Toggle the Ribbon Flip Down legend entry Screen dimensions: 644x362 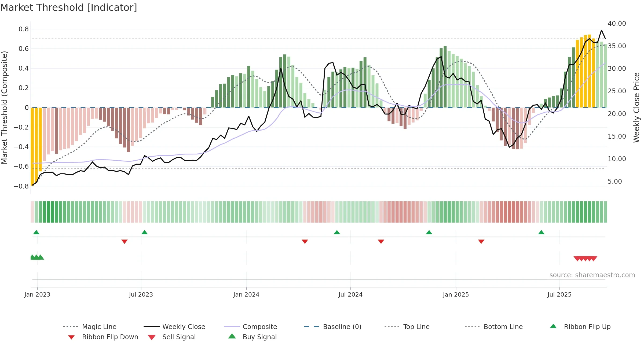tap(103, 337)
